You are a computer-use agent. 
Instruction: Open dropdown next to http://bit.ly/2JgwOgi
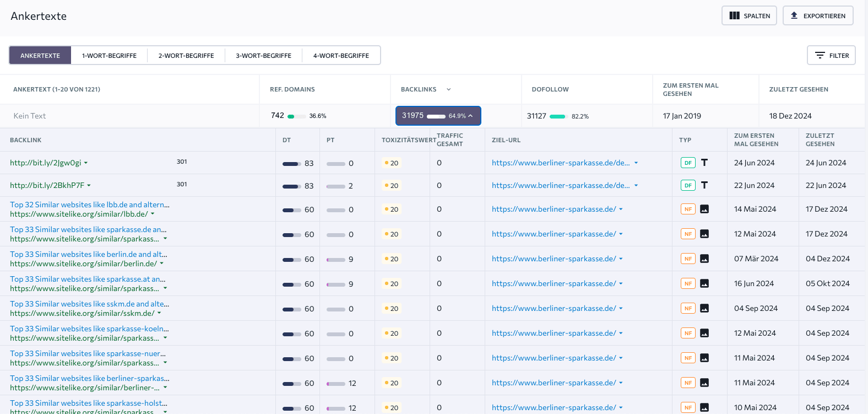pyautogui.click(x=86, y=163)
